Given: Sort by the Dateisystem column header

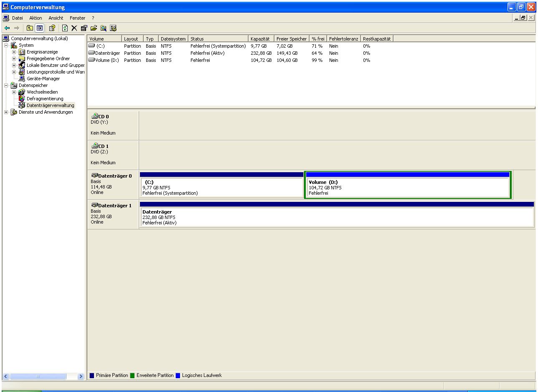Looking at the screenshot, I should click(173, 39).
